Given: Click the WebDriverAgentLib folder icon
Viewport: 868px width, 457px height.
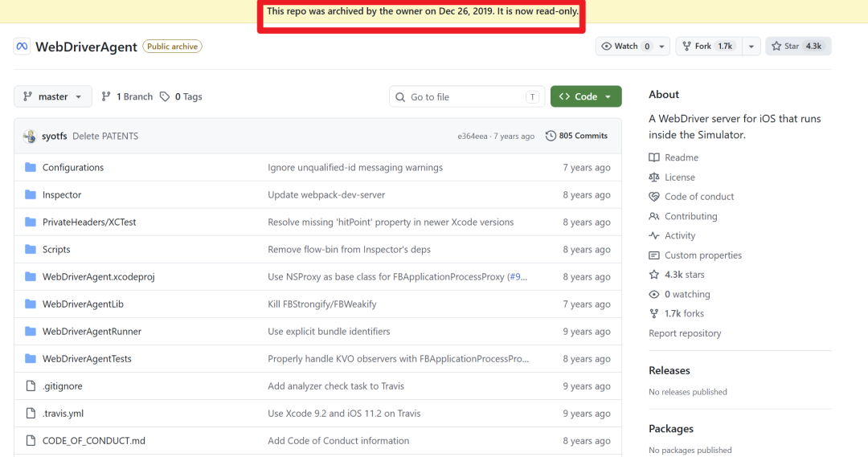Looking at the screenshot, I should 31,304.
